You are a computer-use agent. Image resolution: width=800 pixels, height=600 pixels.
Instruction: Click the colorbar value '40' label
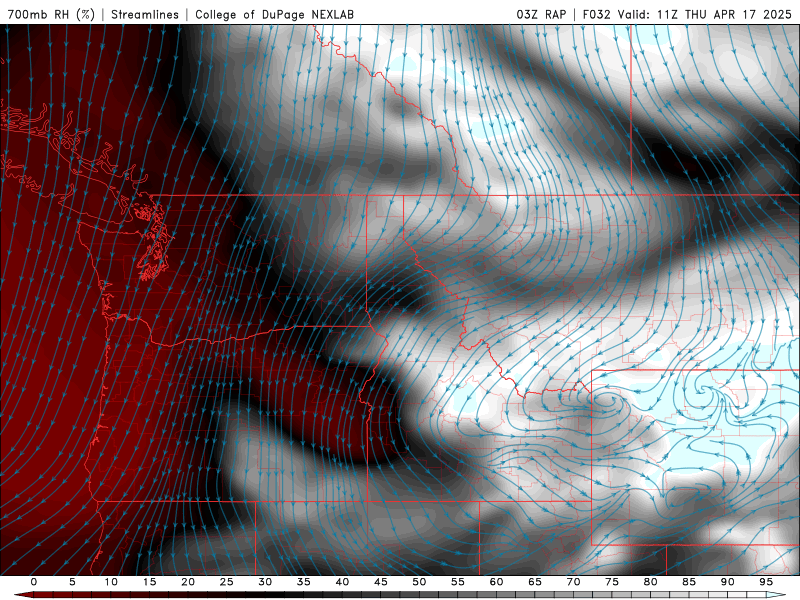(x=342, y=582)
